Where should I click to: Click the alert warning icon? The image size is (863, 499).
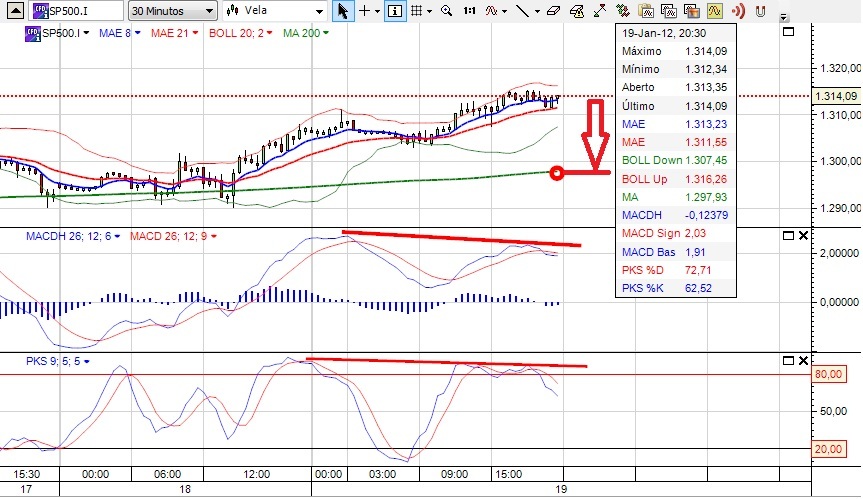tap(576, 10)
